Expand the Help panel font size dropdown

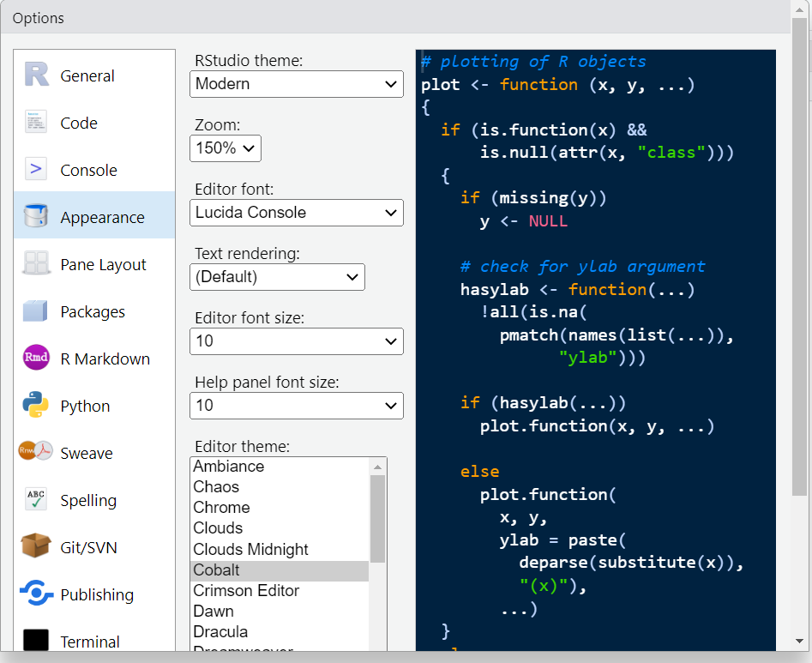tap(296, 406)
